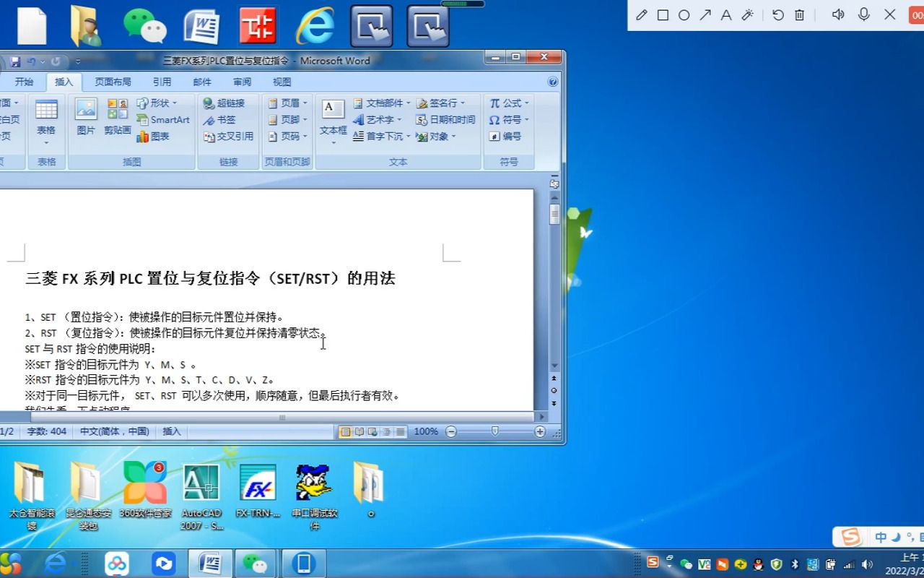Open the FX-TRN desktop shortcut
The image size is (924, 578).
[x=258, y=492]
